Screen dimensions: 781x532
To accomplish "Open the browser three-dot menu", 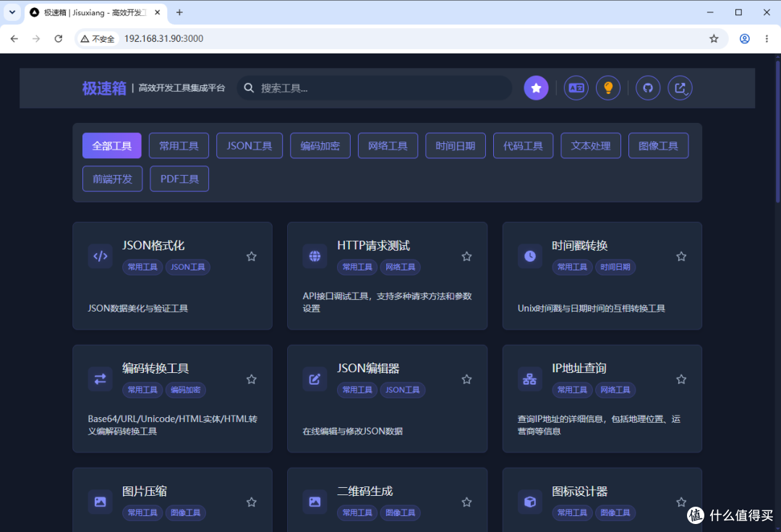I will pyautogui.click(x=767, y=38).
